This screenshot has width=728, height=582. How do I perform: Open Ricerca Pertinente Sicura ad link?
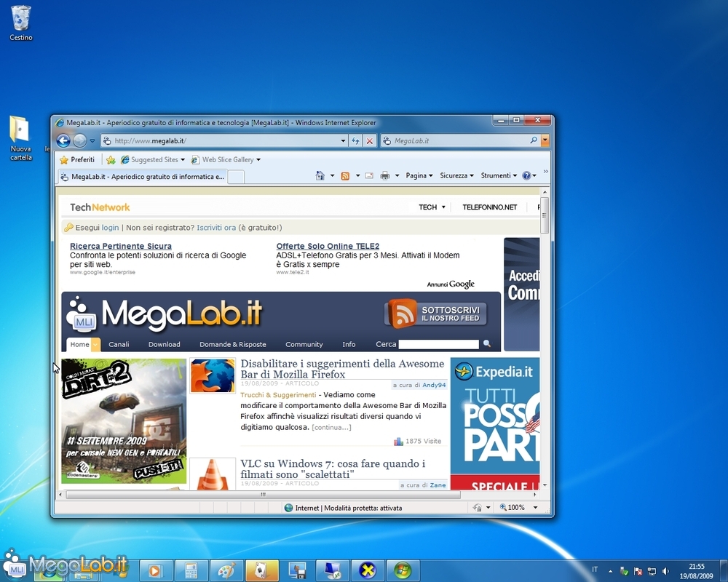(121, 246)
